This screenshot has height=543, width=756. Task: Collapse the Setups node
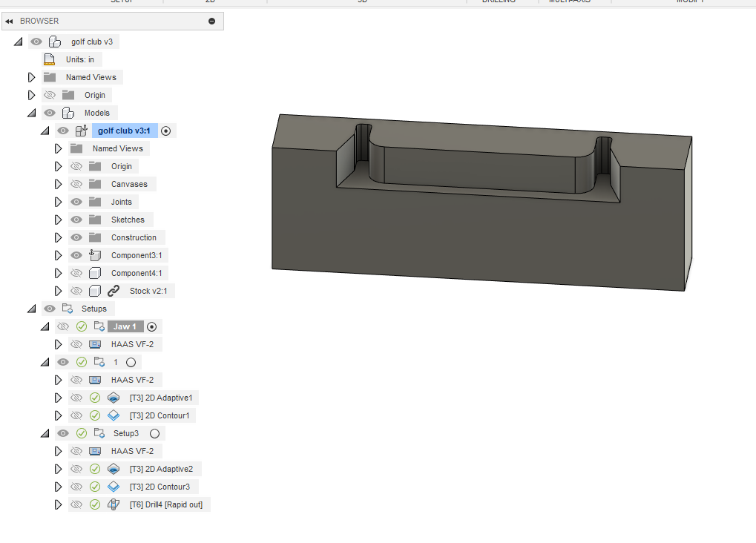tap(31, 309)
